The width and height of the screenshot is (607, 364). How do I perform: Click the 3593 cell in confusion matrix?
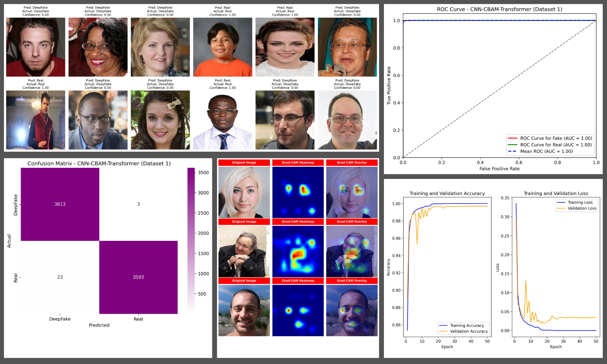(138, 277)
